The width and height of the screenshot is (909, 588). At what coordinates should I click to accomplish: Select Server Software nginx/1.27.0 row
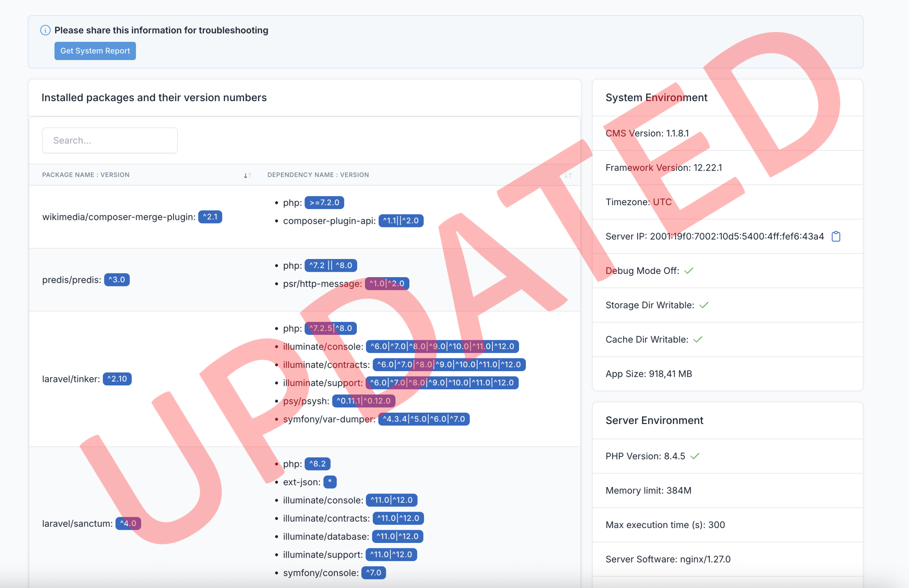pyautogui.click(x=728, y=559)
